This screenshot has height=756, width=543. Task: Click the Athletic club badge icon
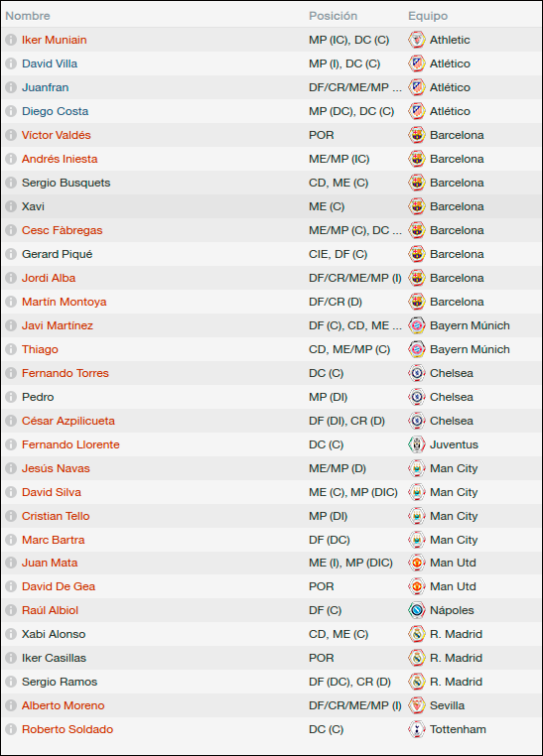pos(417,40)
